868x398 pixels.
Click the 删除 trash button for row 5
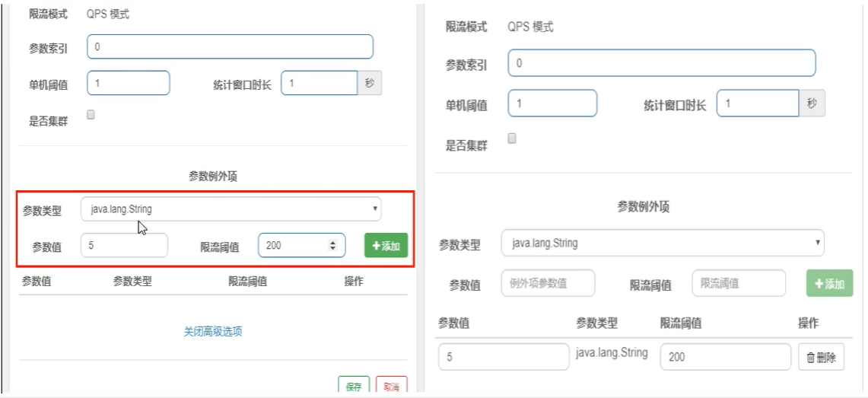coord(821,357)
